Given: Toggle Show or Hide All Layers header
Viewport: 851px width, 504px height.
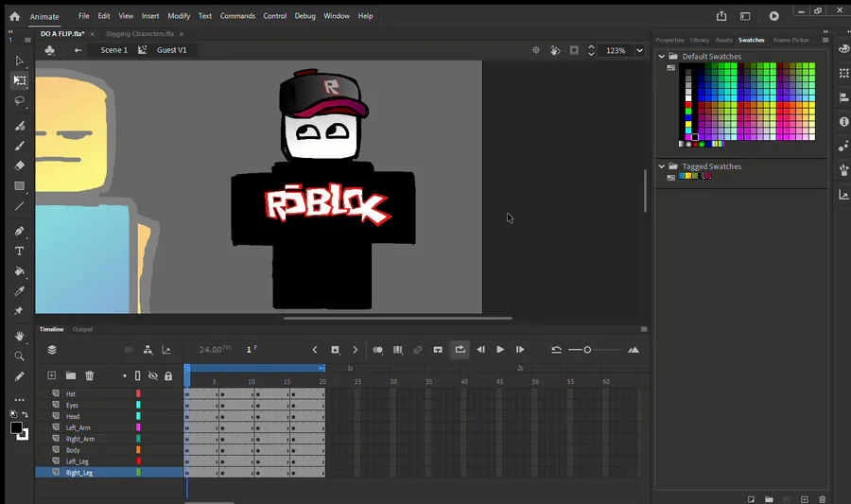Looking at the screenshot, I should click(x=153, y=375).
